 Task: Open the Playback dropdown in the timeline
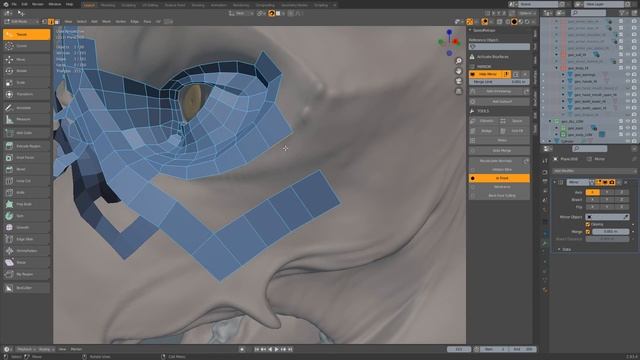[27, 349]
